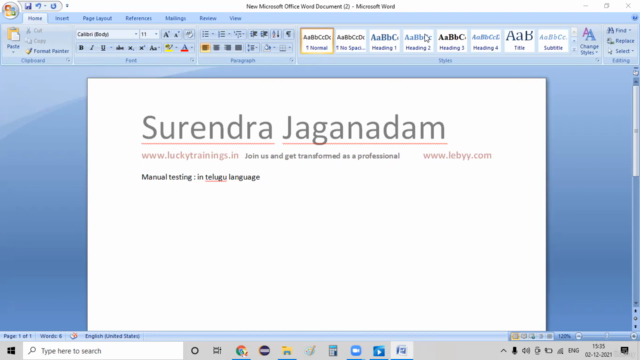This screenshot has height=360, width=640.
Task: Apply the text highlight color
Action: point(169,48)
